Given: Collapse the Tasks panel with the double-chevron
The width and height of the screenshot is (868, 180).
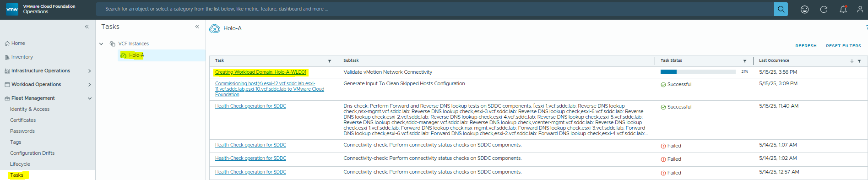Looking at the screenshot, I should [x=197, y=27].
